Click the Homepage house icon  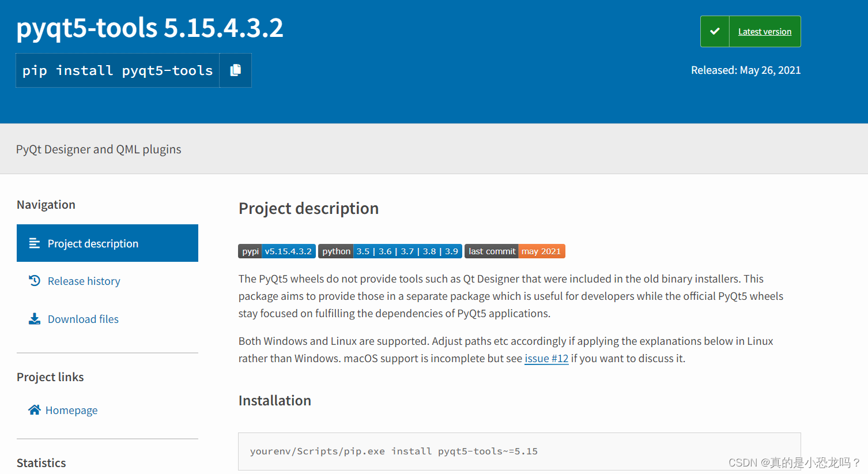pyautogui.click(x=35, y=410)
